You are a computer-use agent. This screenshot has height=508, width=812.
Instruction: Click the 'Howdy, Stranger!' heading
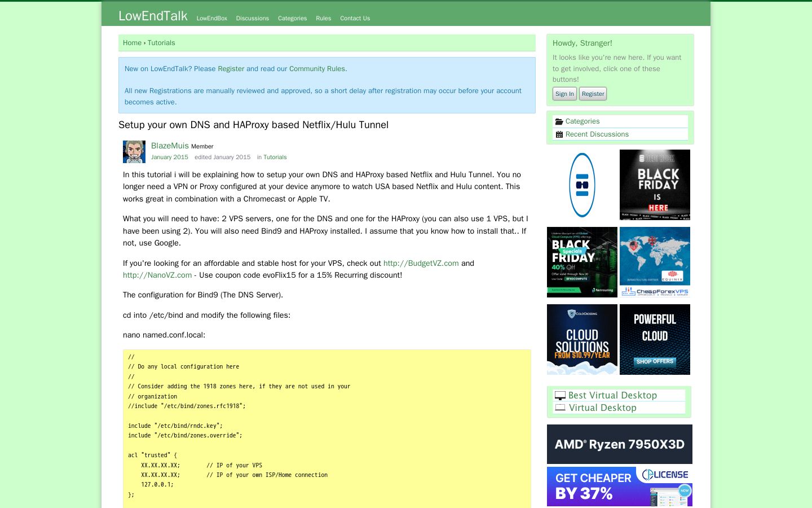pyautogui.click(x=582, y=43)
